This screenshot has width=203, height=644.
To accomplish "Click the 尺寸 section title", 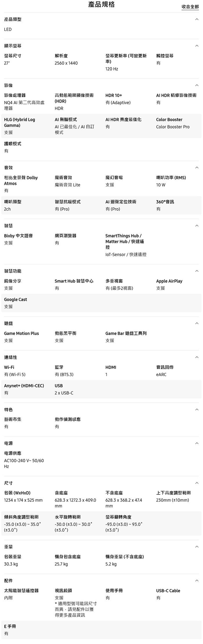I will click(x=8, y=483).
